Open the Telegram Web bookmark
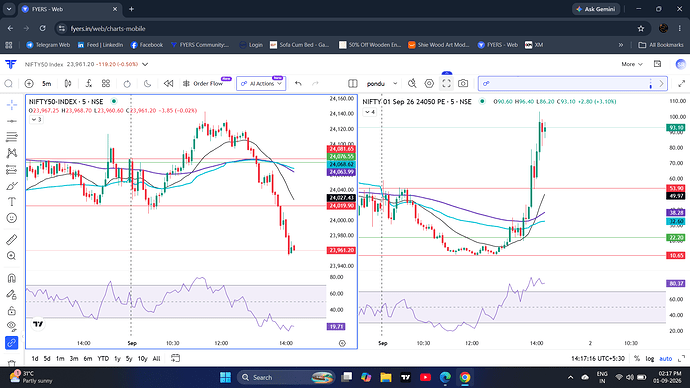Viewport: 690px width, 388px height. pyautogui.click(x=48, y=45)
